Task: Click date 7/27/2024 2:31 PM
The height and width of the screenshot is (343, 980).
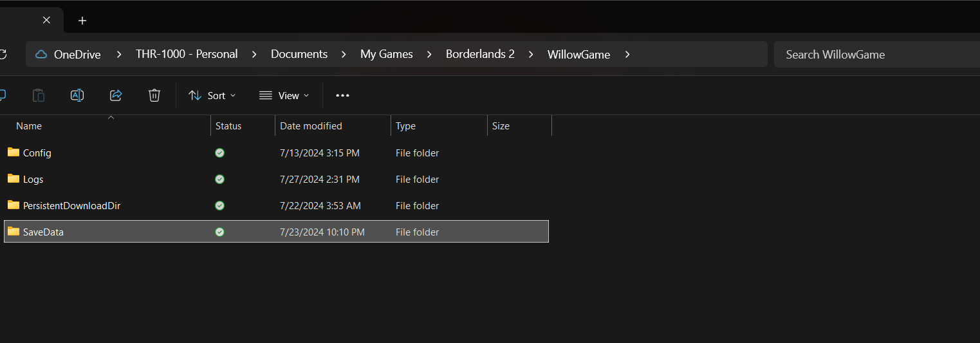Action: [x=320, y=180]
